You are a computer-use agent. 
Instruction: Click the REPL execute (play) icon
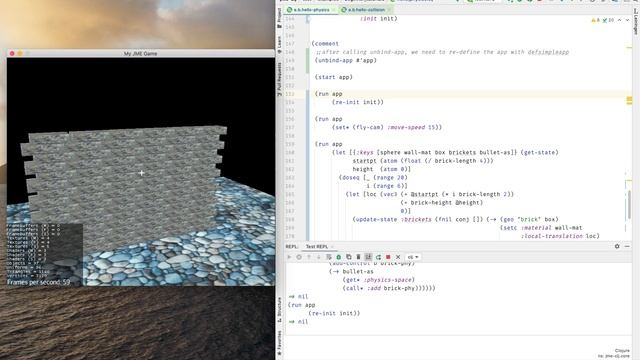click(x=289, y=257)
